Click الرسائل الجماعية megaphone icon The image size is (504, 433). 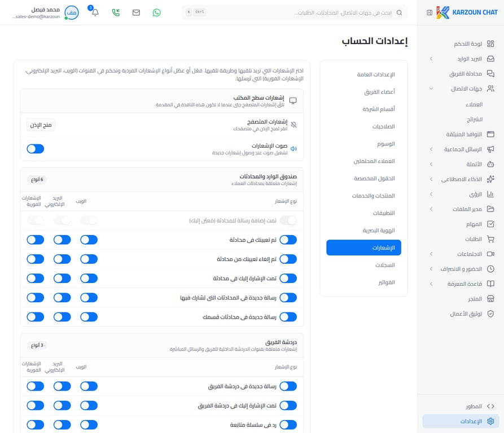tap(490, 149)
